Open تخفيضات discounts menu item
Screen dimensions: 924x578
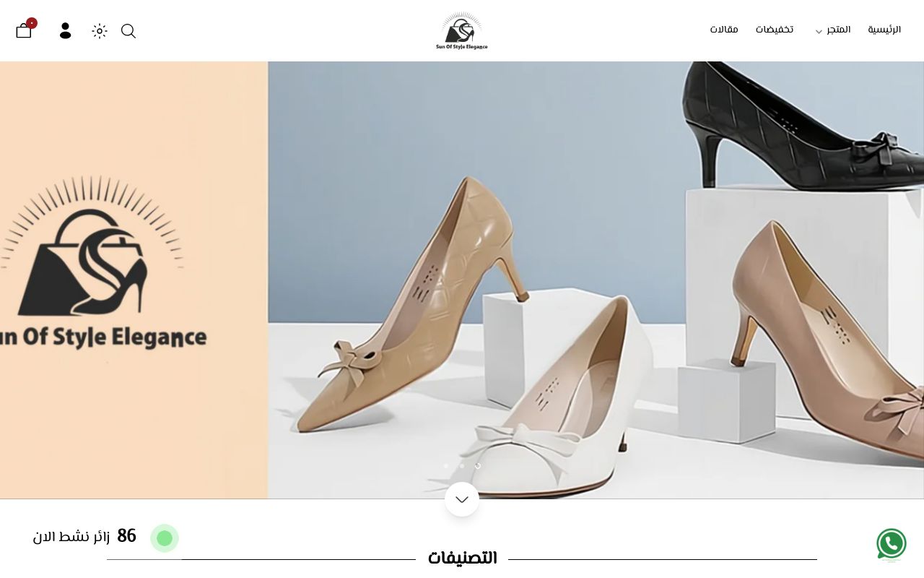(775, 30)
